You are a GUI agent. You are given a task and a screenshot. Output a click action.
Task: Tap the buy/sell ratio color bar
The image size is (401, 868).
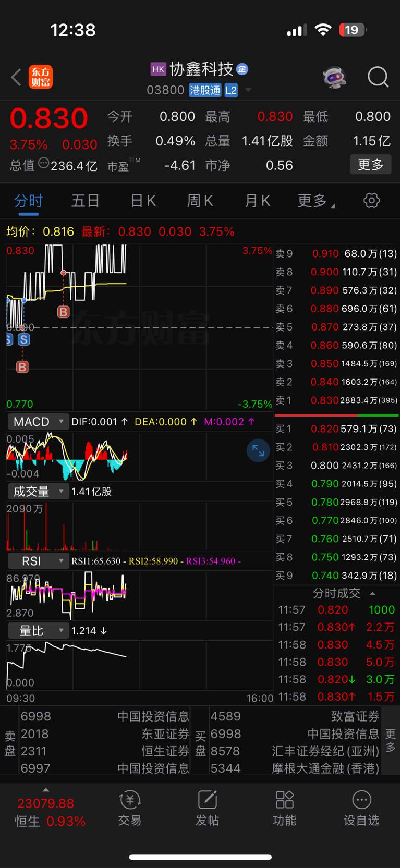tap(336, 415)
